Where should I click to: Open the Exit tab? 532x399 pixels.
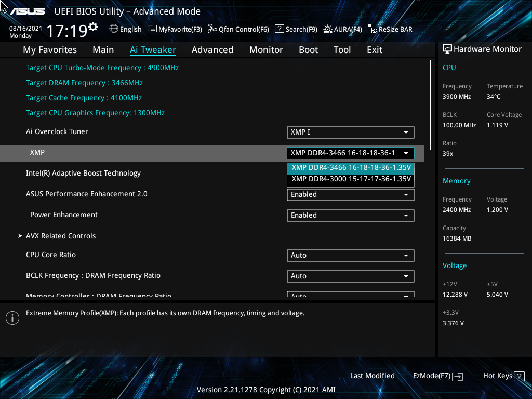[x=375, y=50]
